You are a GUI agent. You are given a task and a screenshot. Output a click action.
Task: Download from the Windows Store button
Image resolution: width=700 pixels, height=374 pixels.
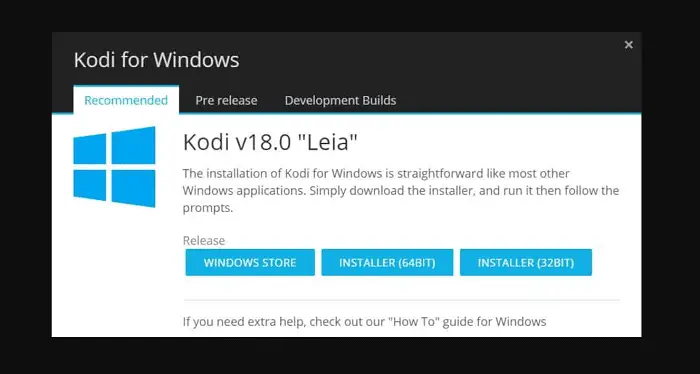(x=250, y=262)
